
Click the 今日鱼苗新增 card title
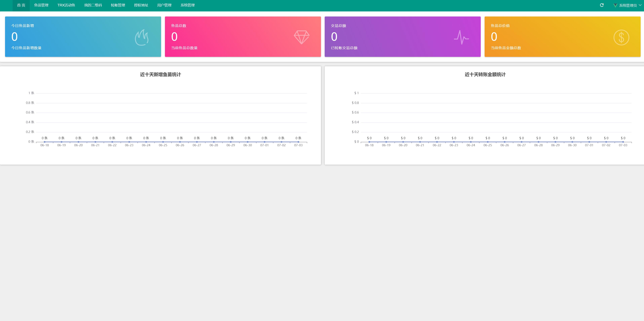tap(23, 26)
